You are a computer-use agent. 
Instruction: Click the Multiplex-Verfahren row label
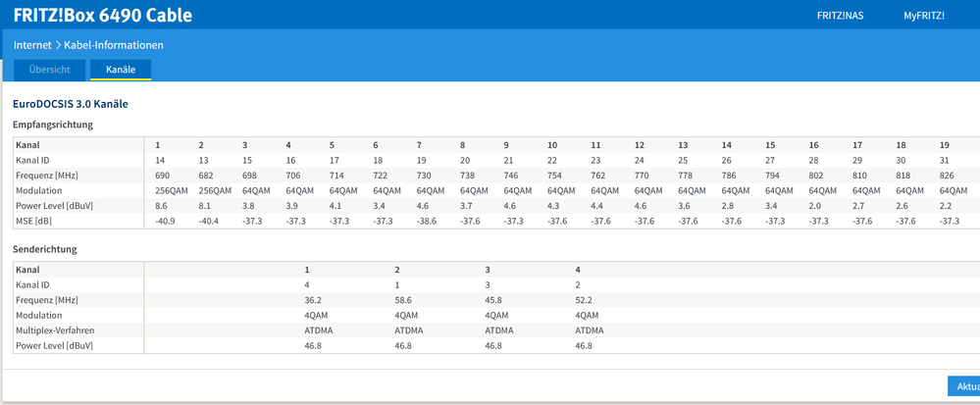tap(54, 330)
